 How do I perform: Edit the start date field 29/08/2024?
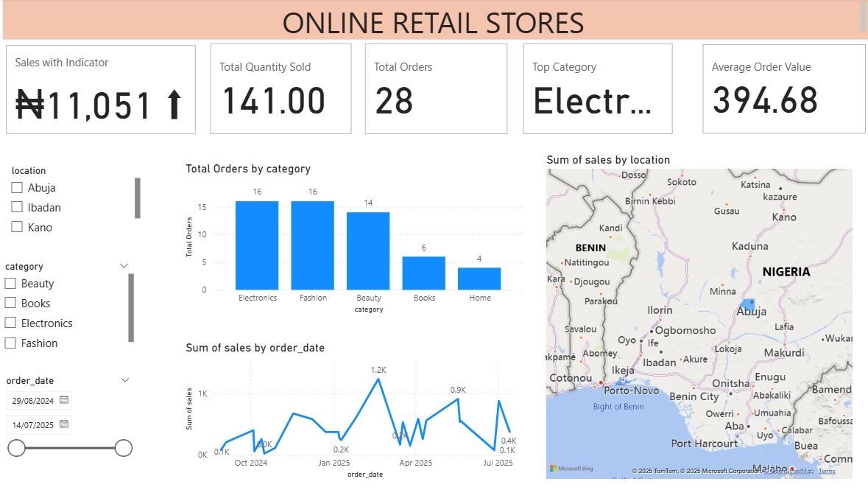pyautogui.click(x=32, y=400)
